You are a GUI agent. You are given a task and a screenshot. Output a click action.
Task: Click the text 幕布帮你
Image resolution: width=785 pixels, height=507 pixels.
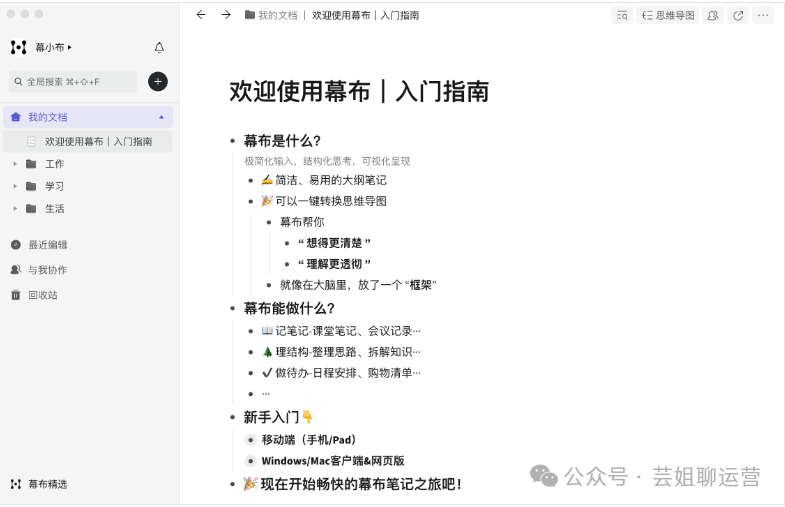coord(302,222)
